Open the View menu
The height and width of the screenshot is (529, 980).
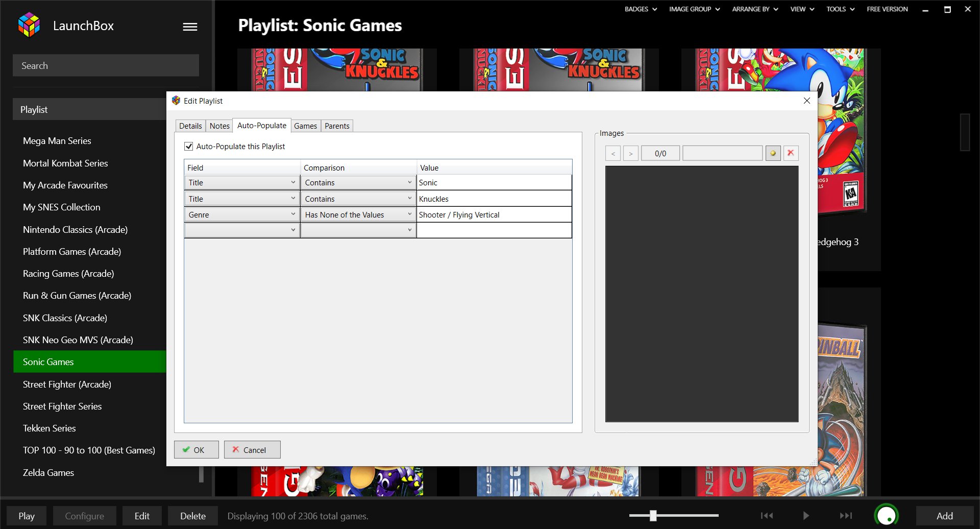pyautogui.click(x=802, y=9)
